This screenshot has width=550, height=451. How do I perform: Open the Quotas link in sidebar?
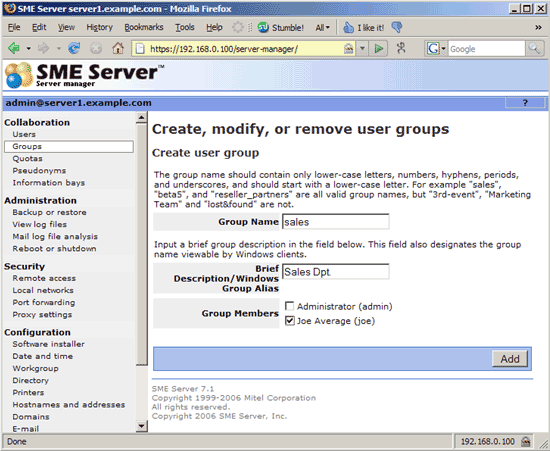click(x=27, y=159)
